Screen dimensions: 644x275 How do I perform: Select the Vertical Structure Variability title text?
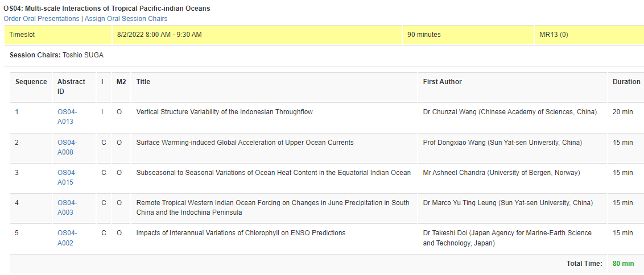(x=224, y=112)
